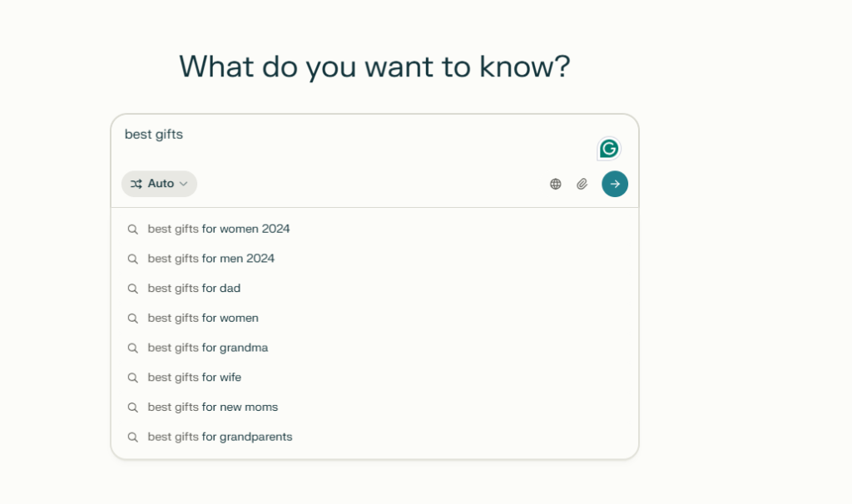852x504 pixels.
Task: Pick 'best gifts for dad' suggestion
Action: 194,289
